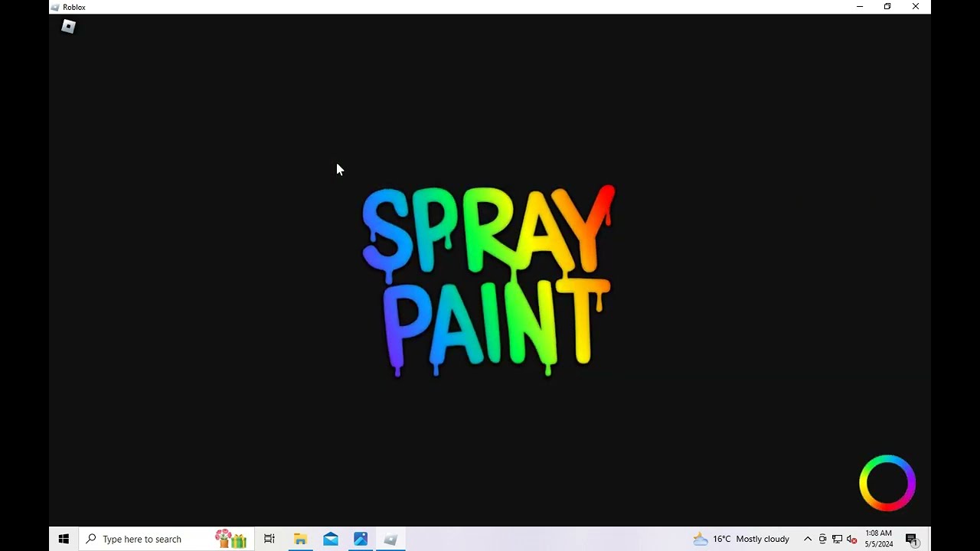Open Task View from the taskbar
This screenshot has height=551, width=980.
(269, 539)
